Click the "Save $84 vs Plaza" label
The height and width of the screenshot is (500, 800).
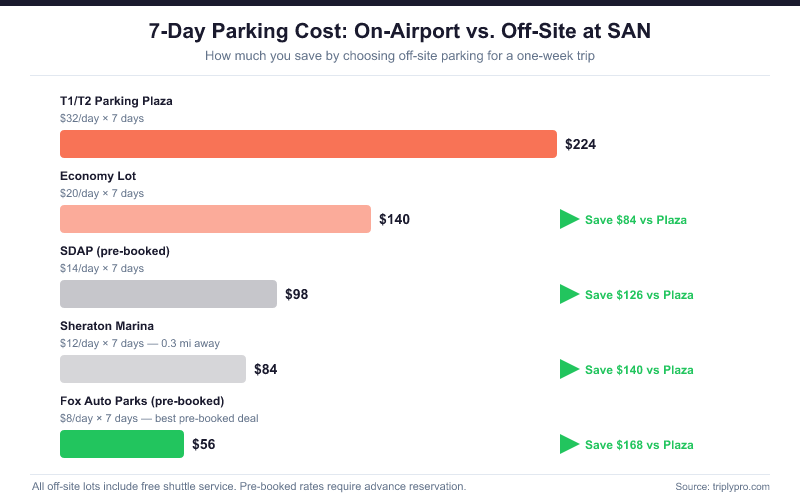point(636,220)
